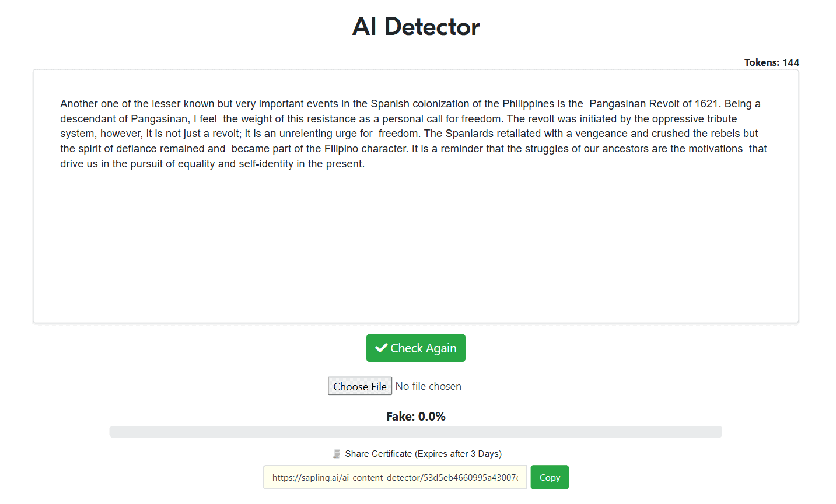Click the phrase self-identity in the text
Screen dimensions: 836x504
266,164
